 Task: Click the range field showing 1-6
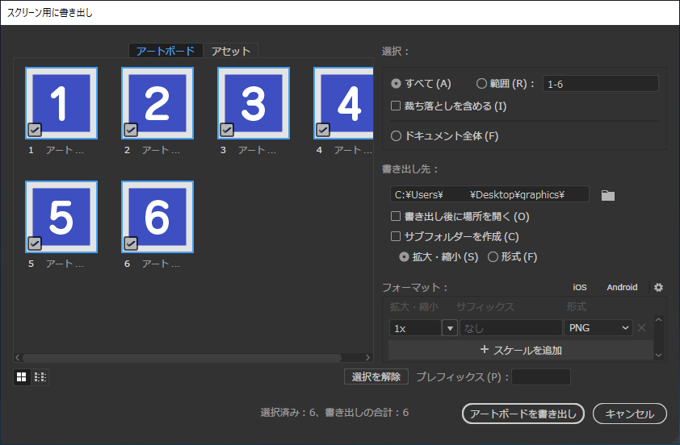tap(601, 84)
